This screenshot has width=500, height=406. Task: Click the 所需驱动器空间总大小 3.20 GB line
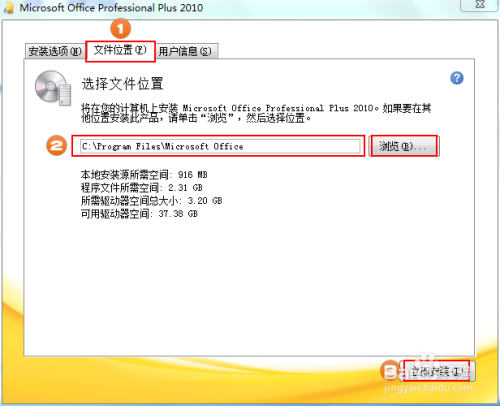pos(151,201)
